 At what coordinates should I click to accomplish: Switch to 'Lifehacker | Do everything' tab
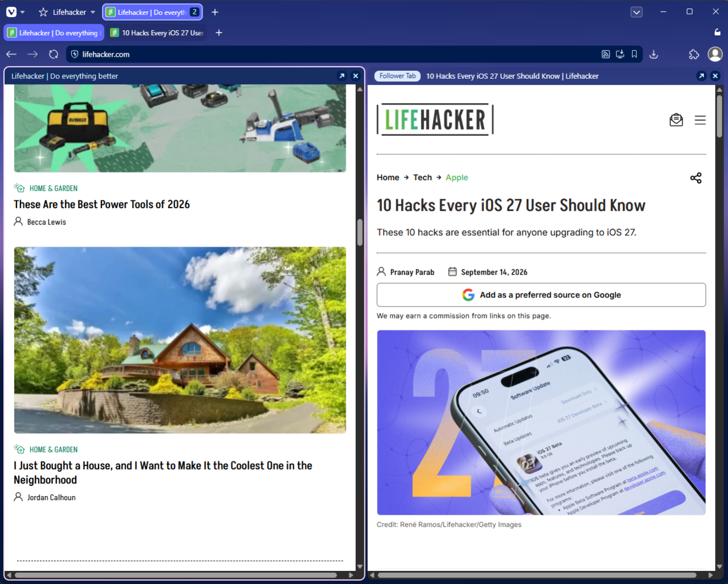click(x=54, y=33)
